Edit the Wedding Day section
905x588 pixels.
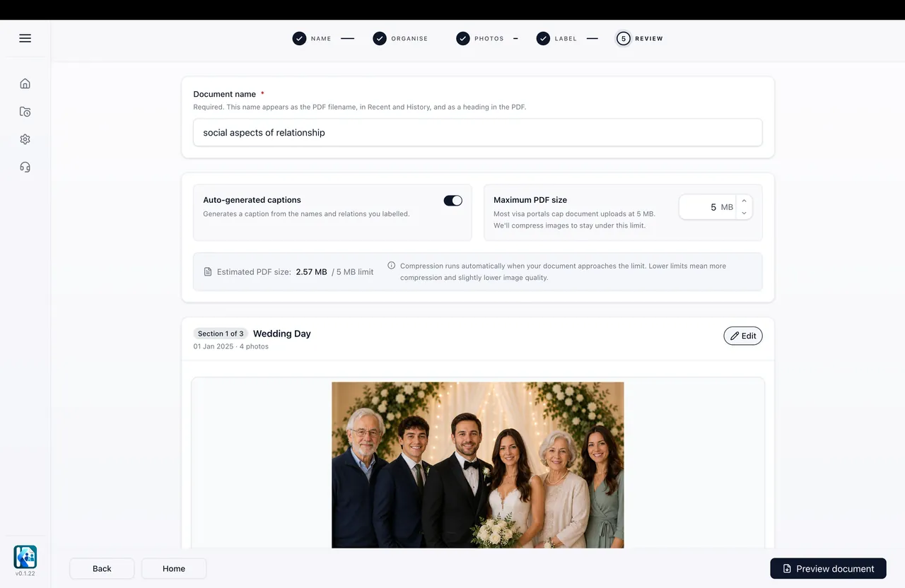pyautogui.click(x=743, y=336)
